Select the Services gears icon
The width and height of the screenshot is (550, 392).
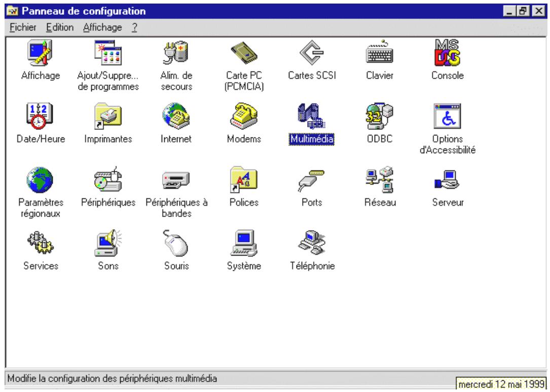(x=40, y=243)
